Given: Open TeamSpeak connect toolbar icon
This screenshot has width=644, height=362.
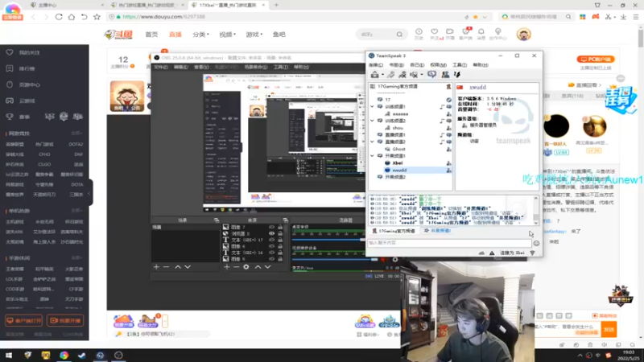Looking at the screenshot, I should 374,74.
